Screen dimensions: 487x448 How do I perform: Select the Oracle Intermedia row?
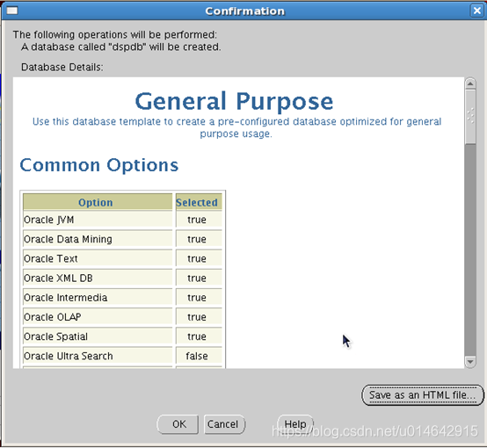pos(123,298)
